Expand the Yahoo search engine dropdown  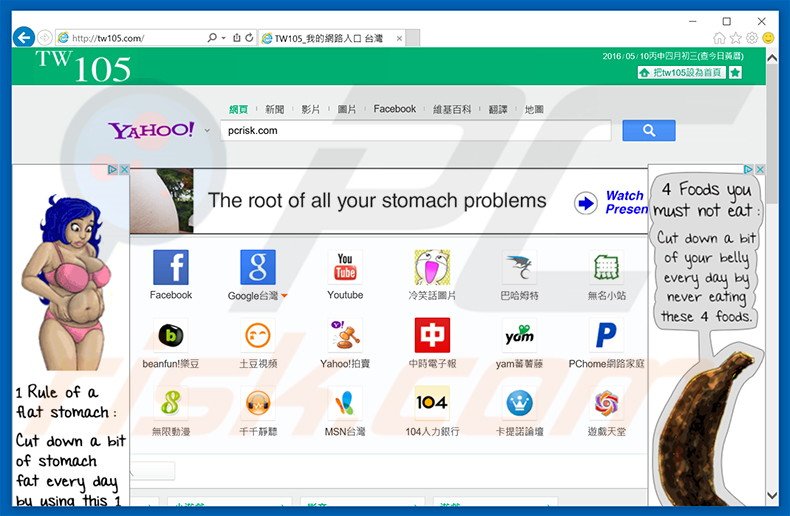coord(207,131)
